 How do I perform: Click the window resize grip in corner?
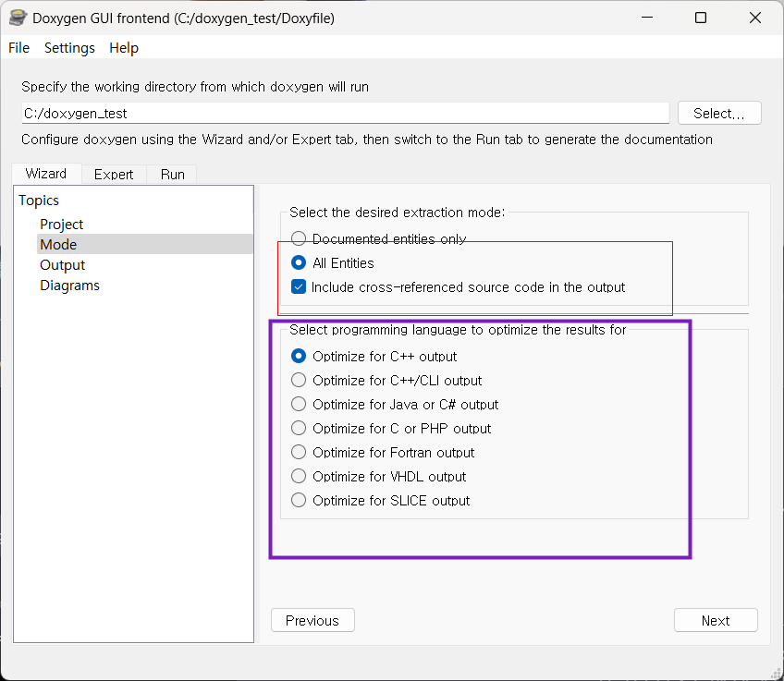(776, 674)
